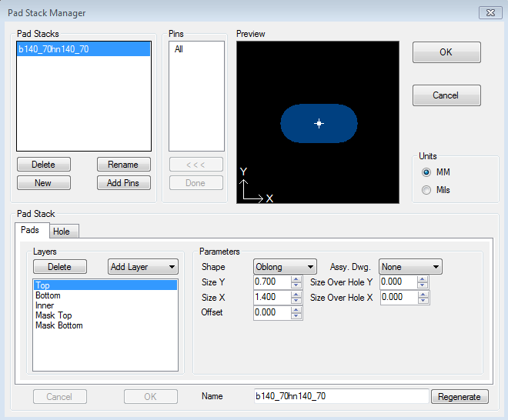Viewport: 508px width, 420px height.
Task: Decrease Size X with down arrow
Action: tap(296, 301)
